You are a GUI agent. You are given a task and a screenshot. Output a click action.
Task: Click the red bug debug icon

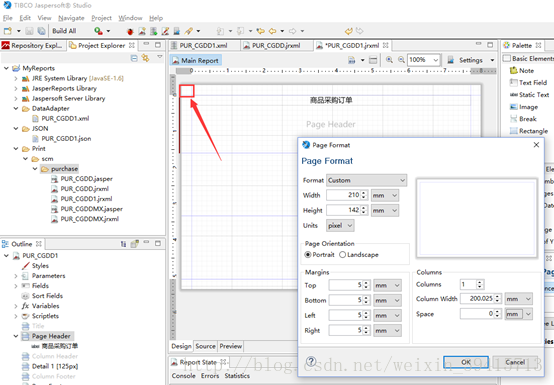tap(130, 31)
